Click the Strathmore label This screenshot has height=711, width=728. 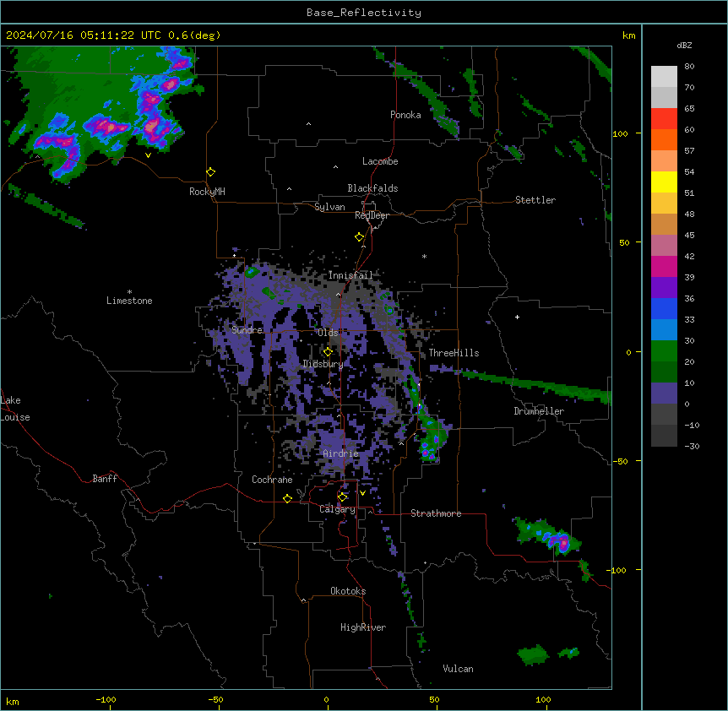pyautogui.click(x=436, y=513)
